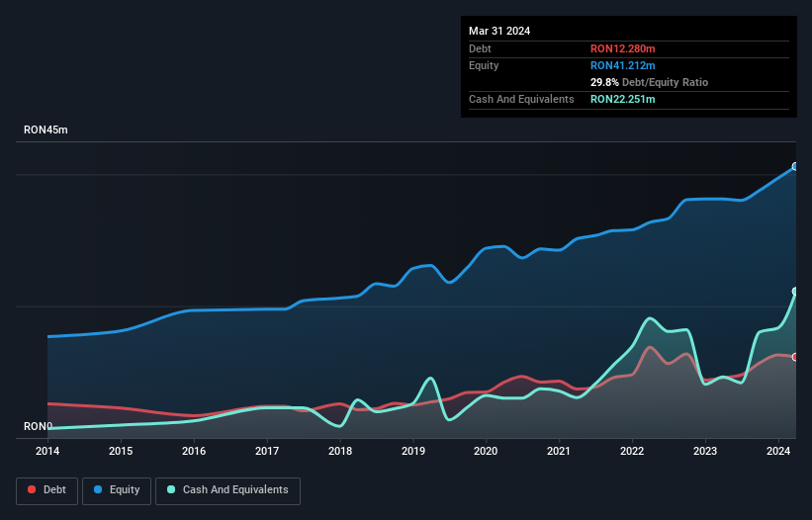Click the RON22.251m cash value
The image size is (812, 520).
click(x=622, y=99)
